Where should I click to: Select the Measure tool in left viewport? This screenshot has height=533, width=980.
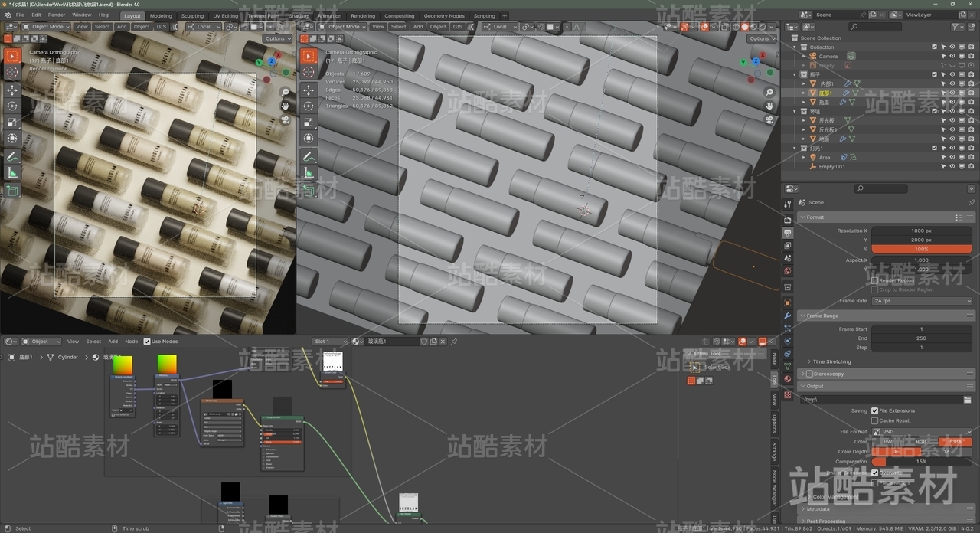click(x=12, y=172)
